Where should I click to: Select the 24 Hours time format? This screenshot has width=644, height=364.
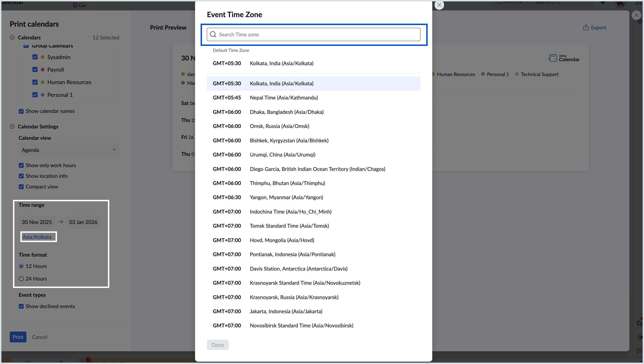pos(21,279)
